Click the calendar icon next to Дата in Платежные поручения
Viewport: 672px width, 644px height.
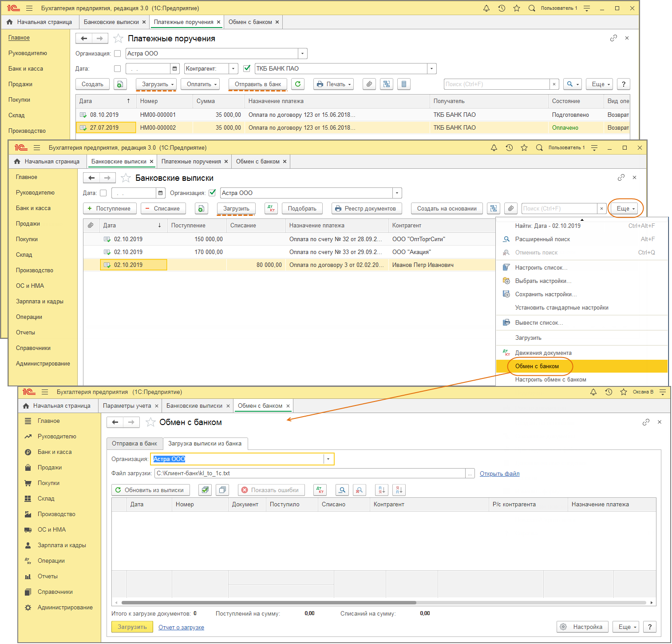click(x=175, y=68)
